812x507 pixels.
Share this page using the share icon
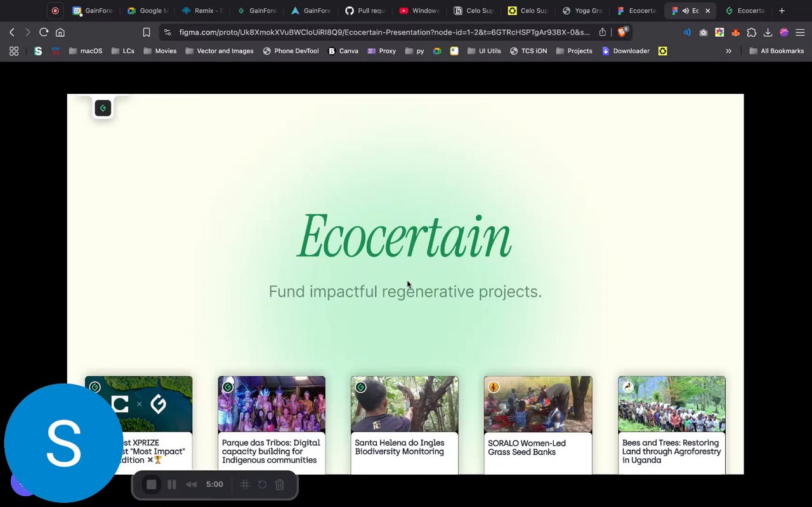[x=603, y=32]
